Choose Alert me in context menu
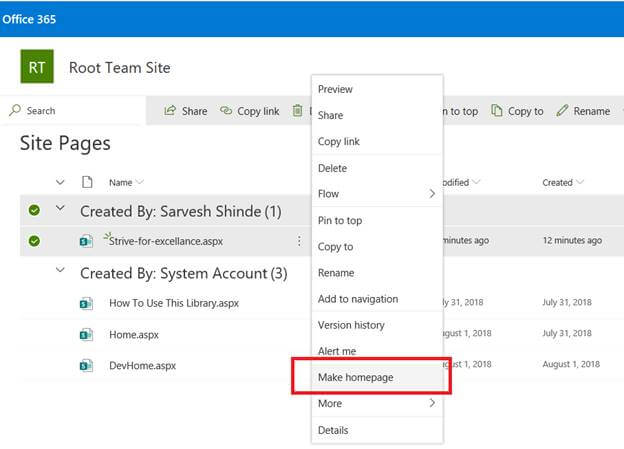Screen dimensions: 624x449 (x=377, y=351)
